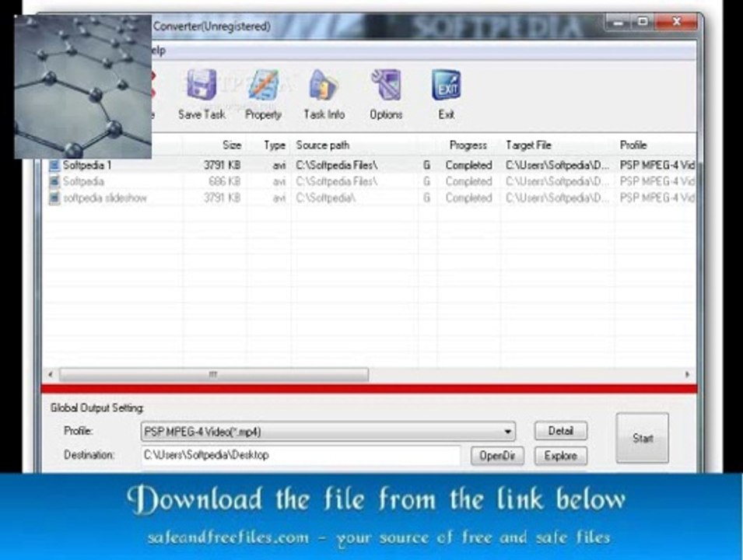Sort the list by the Size column header
Viewport: 743px width, 560px height.
point(232,145)
